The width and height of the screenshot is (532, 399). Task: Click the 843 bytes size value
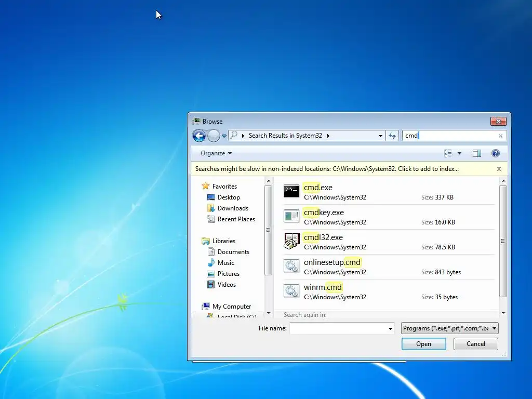[x=448, y=272]
